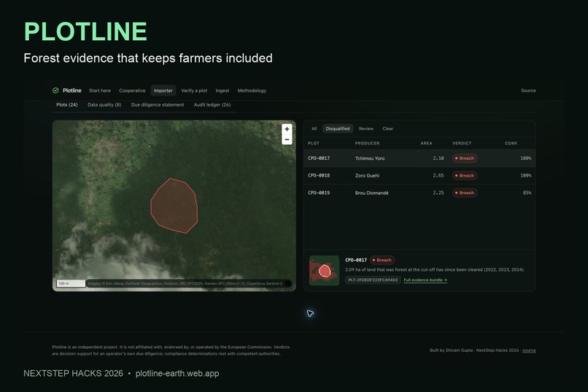Open the CPO-0017 forest loss thumbnail
Image resolution: width=588 pixels, height=392 pixels.
coord(324,271)
